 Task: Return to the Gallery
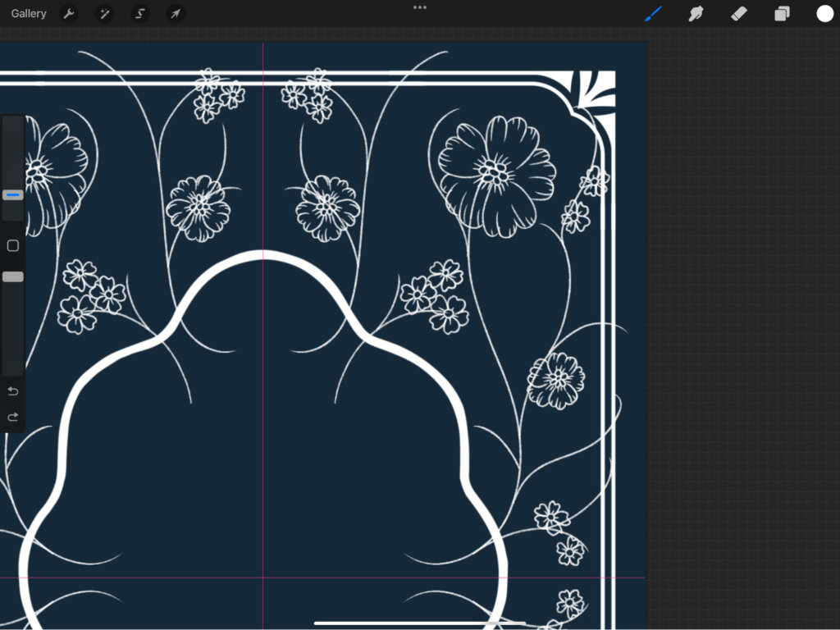[29, 14]
